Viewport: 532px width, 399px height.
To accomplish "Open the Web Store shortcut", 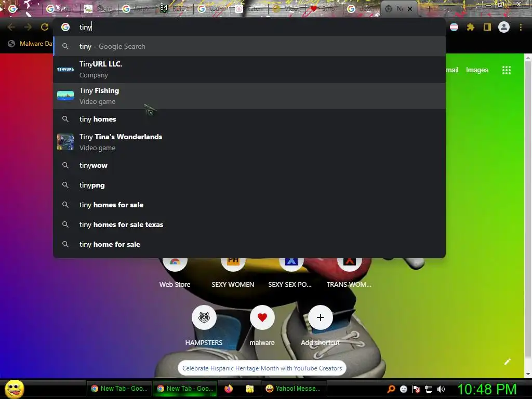I will 175,272.
